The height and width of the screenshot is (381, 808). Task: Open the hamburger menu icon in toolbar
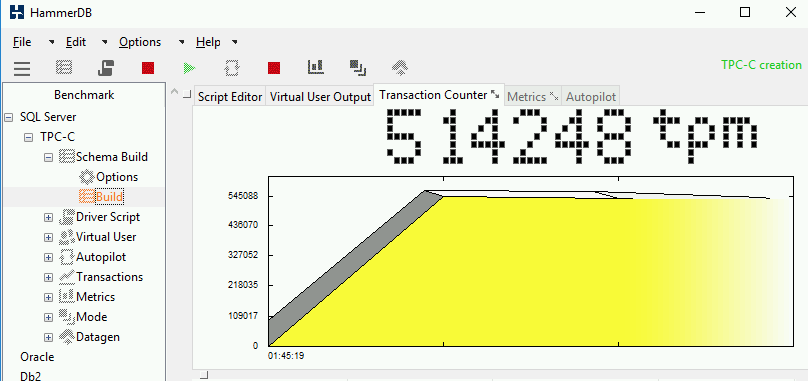click(x=22, y=68)
